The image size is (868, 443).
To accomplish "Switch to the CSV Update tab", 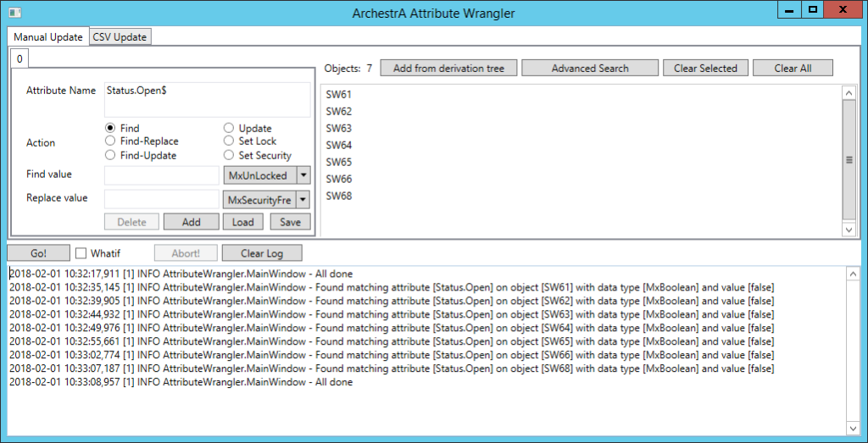I will tap(120, 37).
